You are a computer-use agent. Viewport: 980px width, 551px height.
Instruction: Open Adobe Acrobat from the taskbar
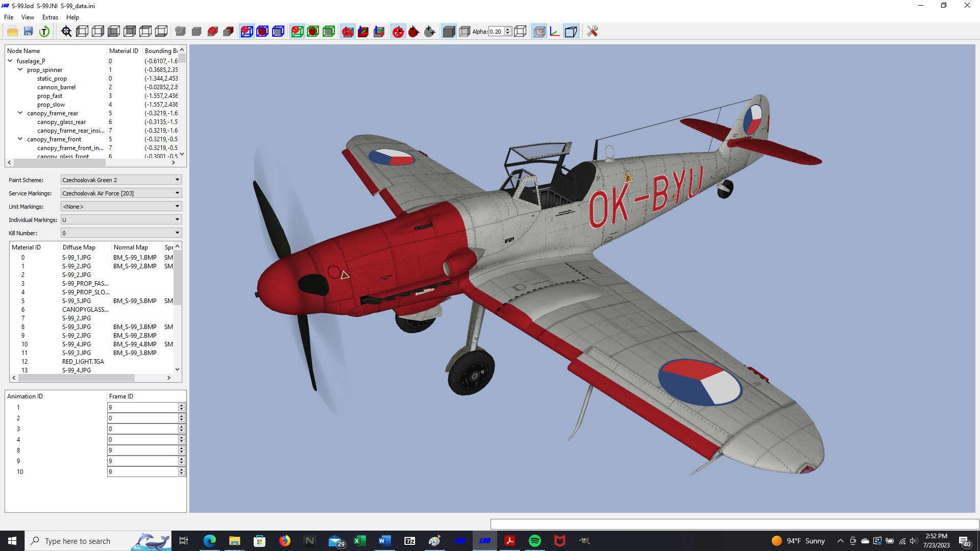510,541
